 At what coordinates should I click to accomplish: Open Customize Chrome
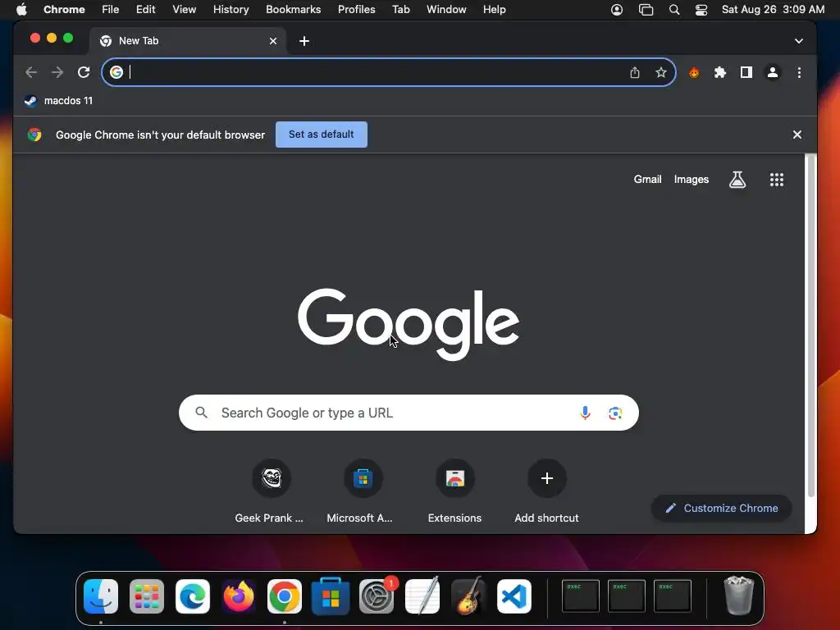pos(721,509)
